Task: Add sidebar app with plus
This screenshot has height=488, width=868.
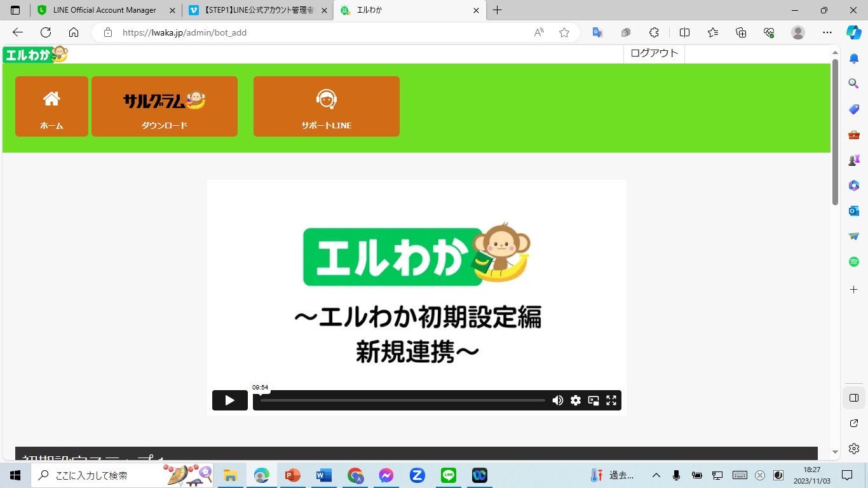Action: click(854, 289)
